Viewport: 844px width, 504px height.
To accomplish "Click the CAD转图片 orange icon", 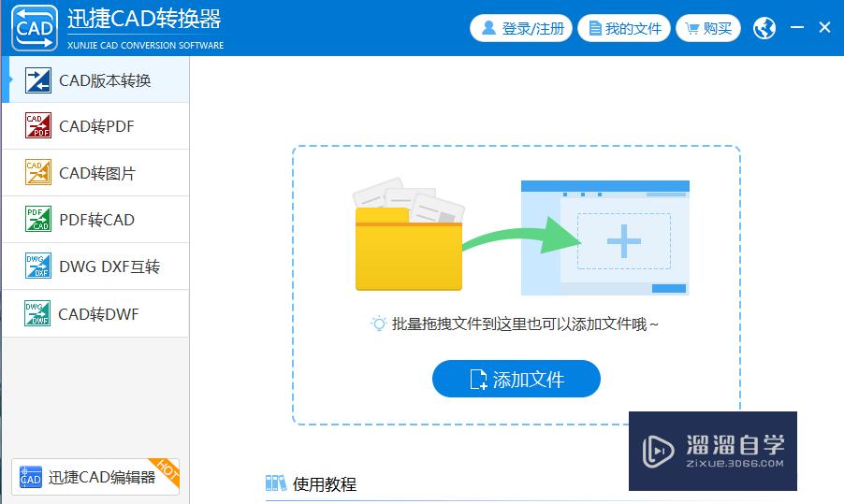I will tap(38, 172).
